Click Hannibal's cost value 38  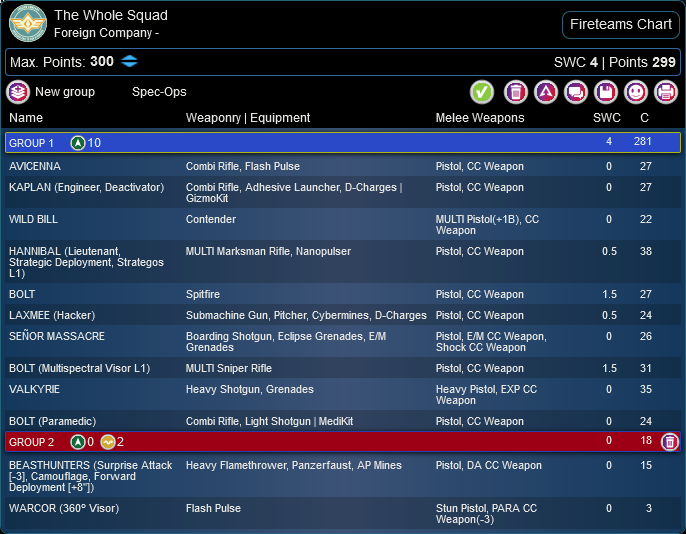[x=646, y=251]
